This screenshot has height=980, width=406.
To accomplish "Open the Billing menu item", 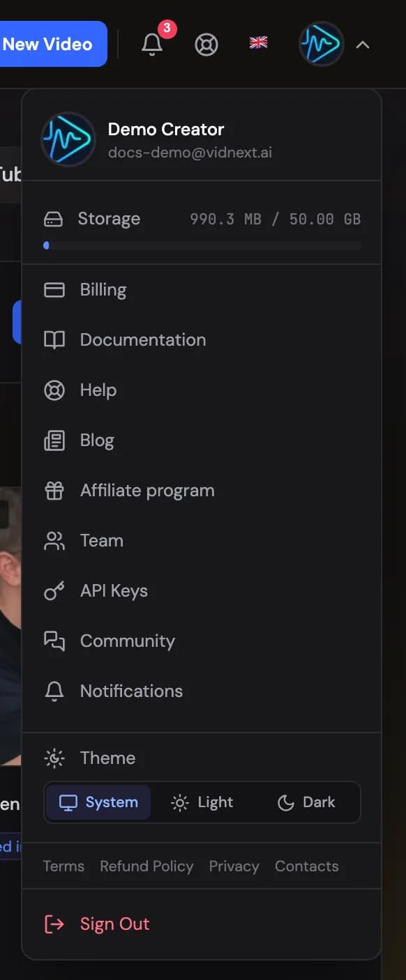I will (202, 290).
